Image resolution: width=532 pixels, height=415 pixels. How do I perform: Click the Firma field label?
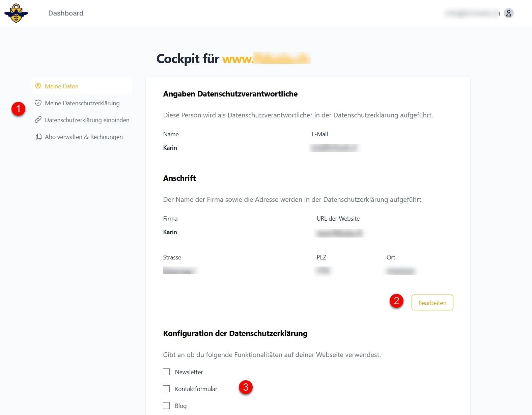170,219
